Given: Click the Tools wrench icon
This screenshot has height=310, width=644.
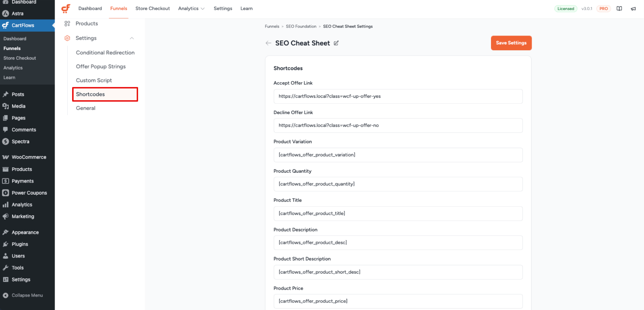Looking at the screenshot, I should [5, 267].
